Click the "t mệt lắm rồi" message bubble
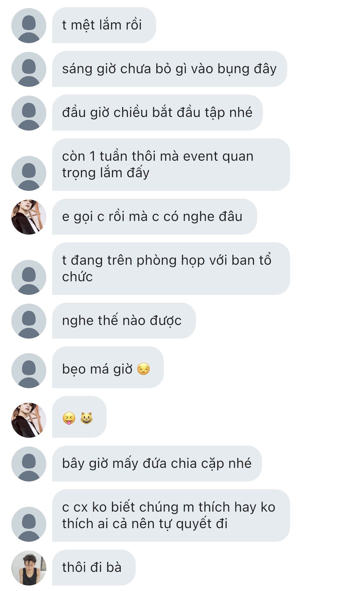364x591 pixels. pyautogui.click(x=104, y=25)
